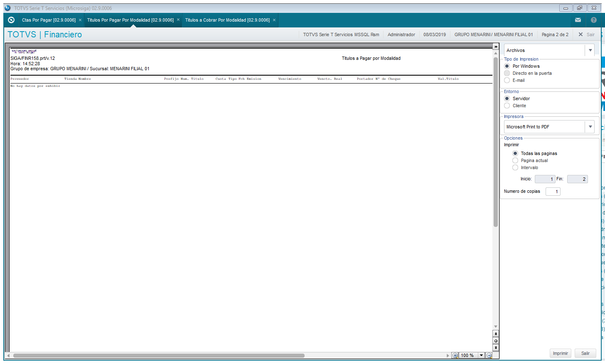This screenshot has height=364, width=605.
Task: Click report title Titulos a Pagar por Modalidad
Action: 371,58
